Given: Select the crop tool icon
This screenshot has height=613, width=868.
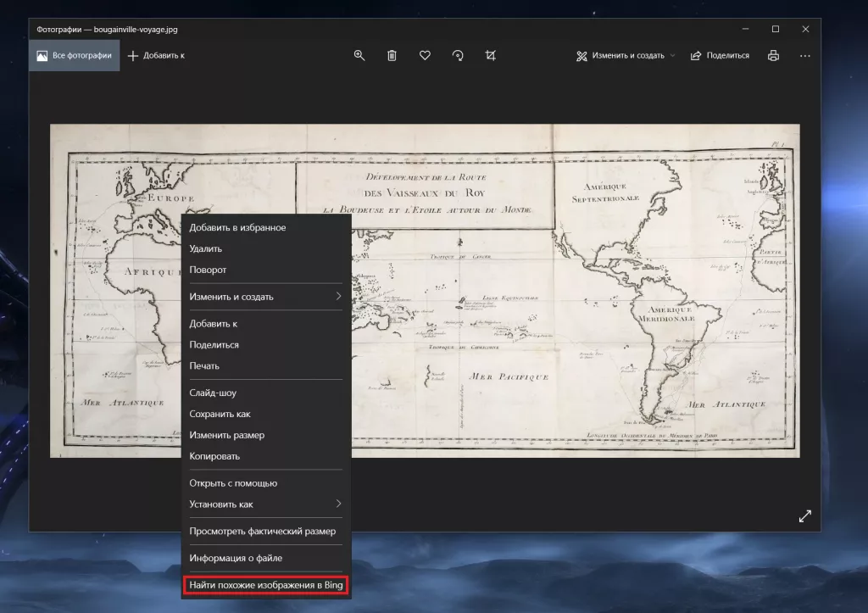Looking at the screenshot, I should pyautogui.click(x=490, y=55).
